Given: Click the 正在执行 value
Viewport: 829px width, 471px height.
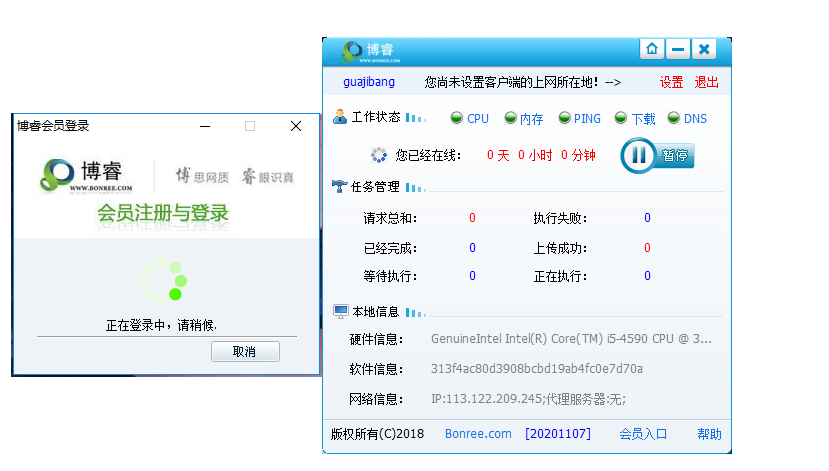Looking at the screenshot, I should tap(647, 276).
